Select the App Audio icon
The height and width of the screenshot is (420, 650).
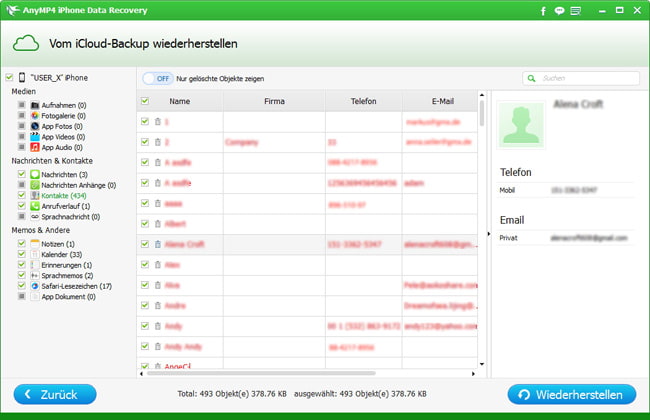[x=35, y=147]
